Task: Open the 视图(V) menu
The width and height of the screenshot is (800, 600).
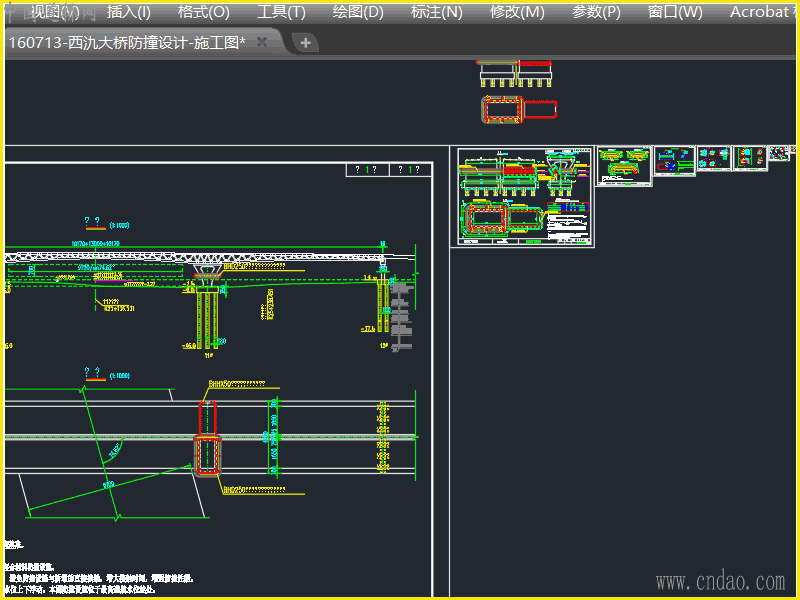Action: (55, 12)
